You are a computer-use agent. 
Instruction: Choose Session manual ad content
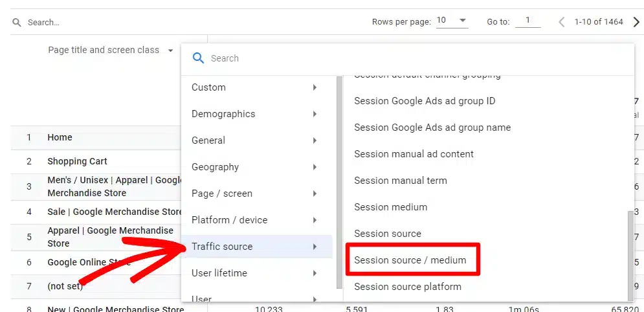point(414,154)
